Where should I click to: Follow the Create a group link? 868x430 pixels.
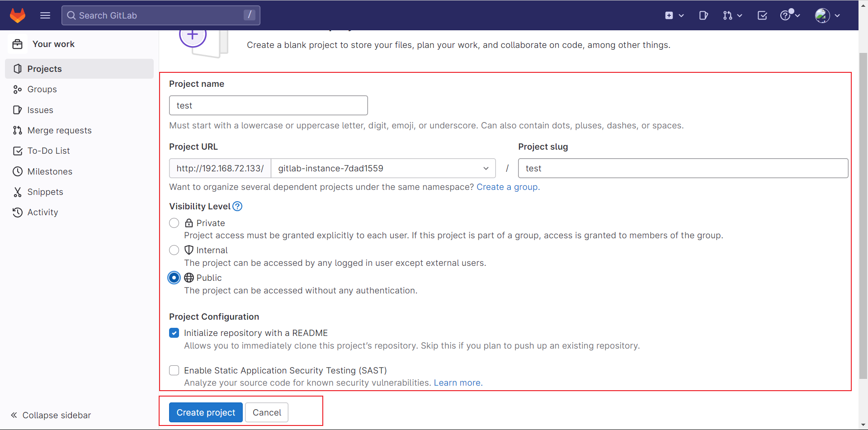click(508, 187)
